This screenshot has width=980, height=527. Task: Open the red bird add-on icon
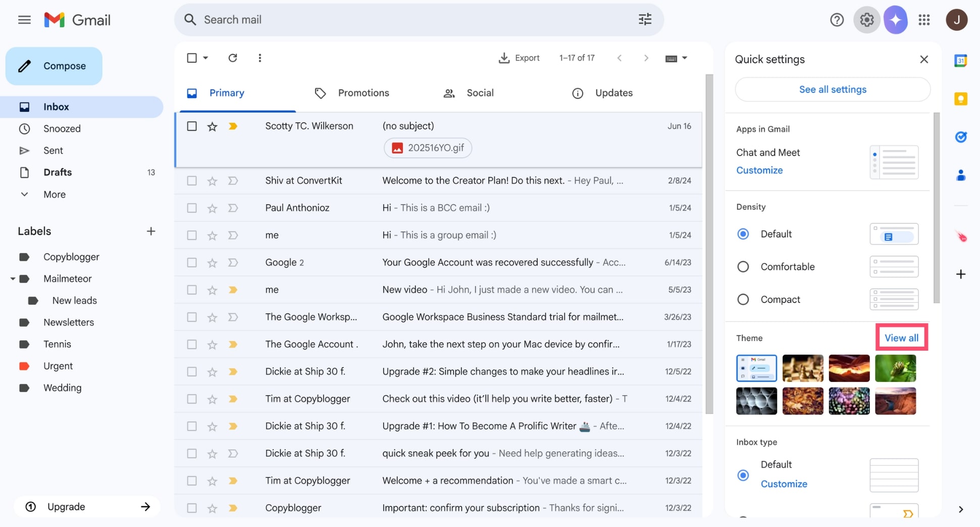(960, 236)
